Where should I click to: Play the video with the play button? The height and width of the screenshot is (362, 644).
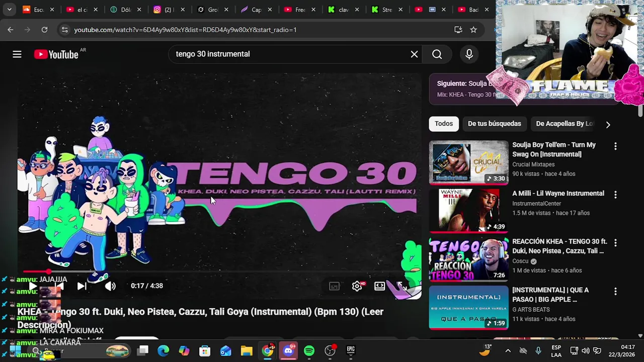click(x=33, y=286)
